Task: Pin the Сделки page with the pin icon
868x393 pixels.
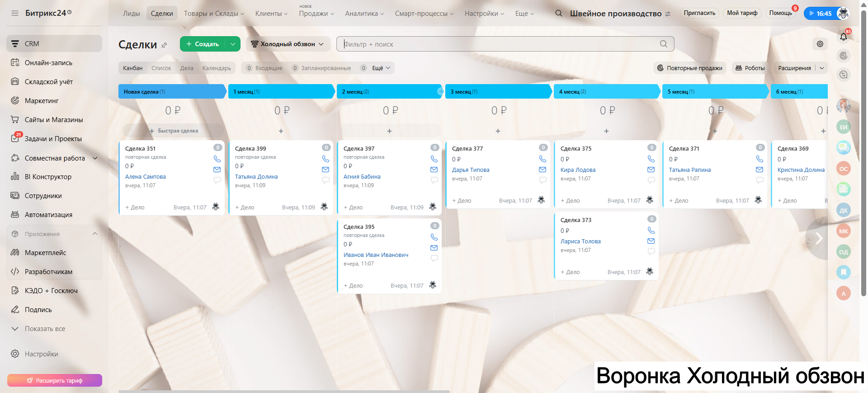Action: (x=164, y=45)
